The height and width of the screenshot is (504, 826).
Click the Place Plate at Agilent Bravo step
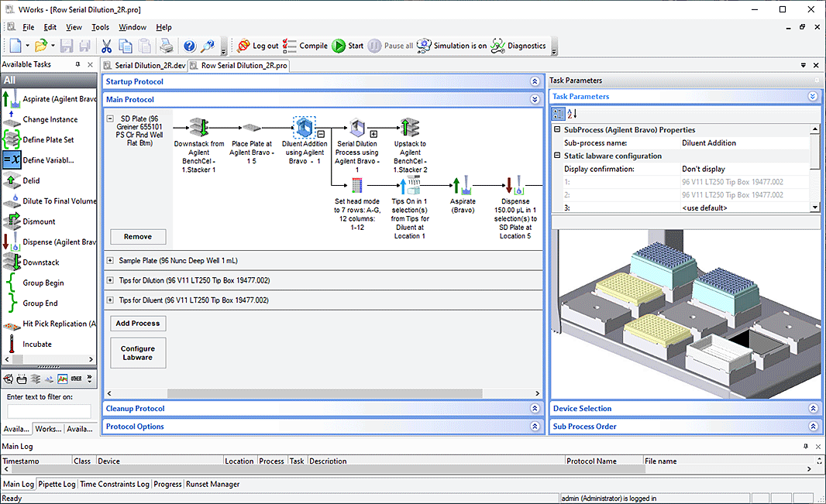251,128
